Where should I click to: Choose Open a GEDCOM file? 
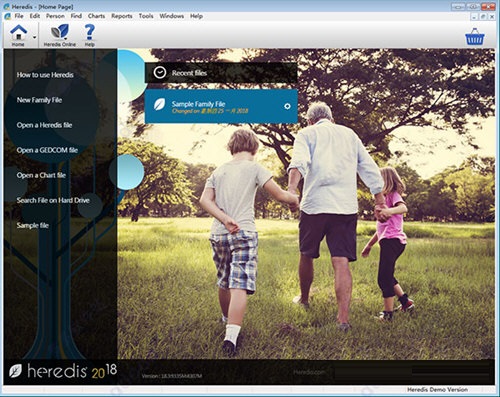47,150
